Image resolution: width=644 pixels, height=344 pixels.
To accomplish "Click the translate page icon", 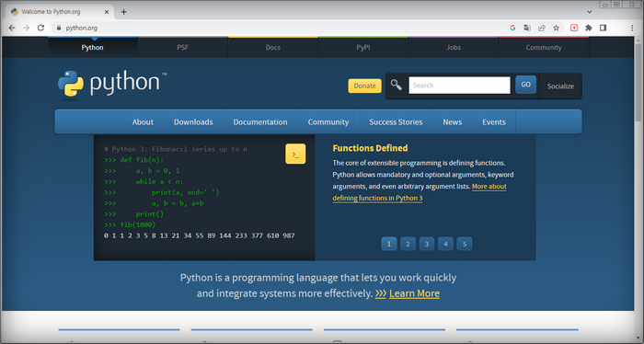I will pyautogui.click(x=527, y=28).
